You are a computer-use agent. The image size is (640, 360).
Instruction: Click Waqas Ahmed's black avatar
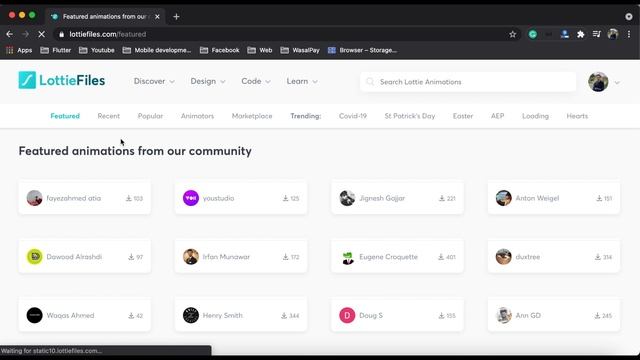[x=34, y=315]
